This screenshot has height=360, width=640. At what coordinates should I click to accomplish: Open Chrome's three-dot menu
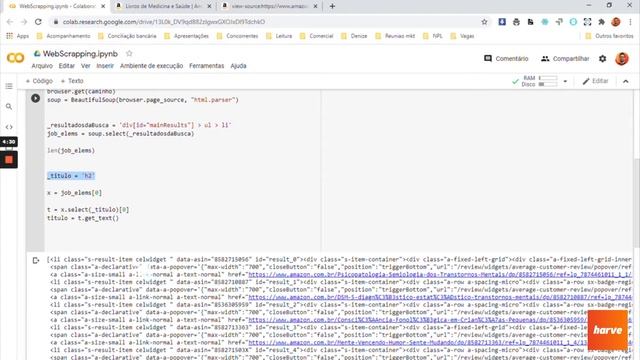(631, 22)
